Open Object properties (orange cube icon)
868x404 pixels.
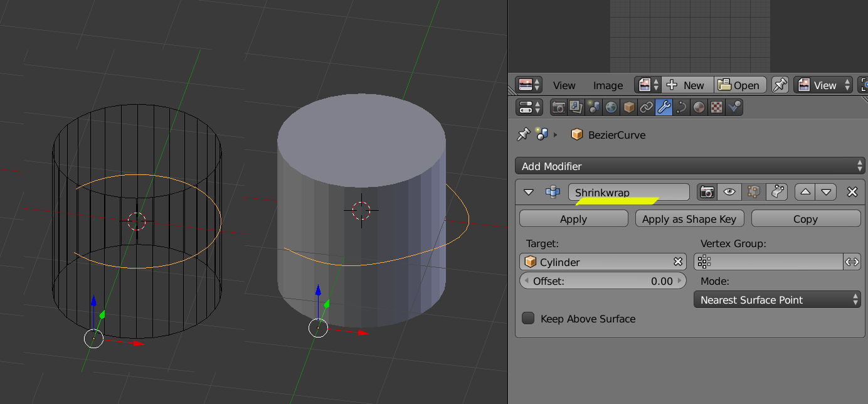(x=629, y=107)
